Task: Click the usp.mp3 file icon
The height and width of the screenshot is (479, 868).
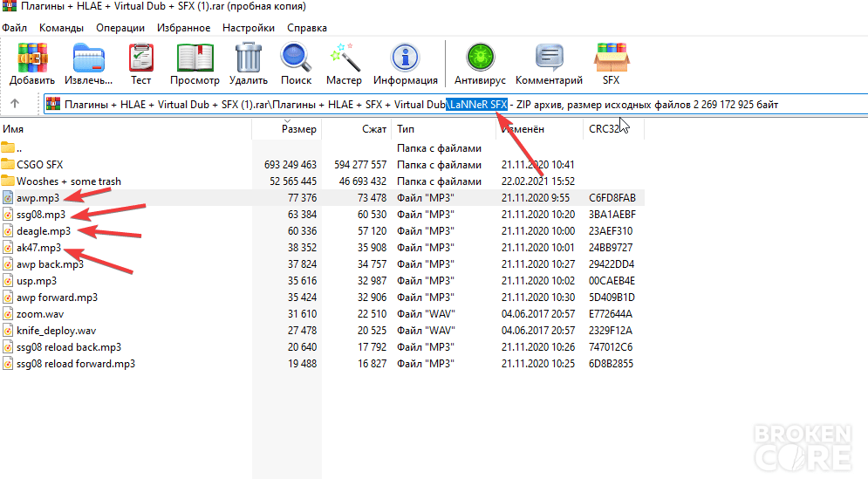Action: click(x=8, y=281)
